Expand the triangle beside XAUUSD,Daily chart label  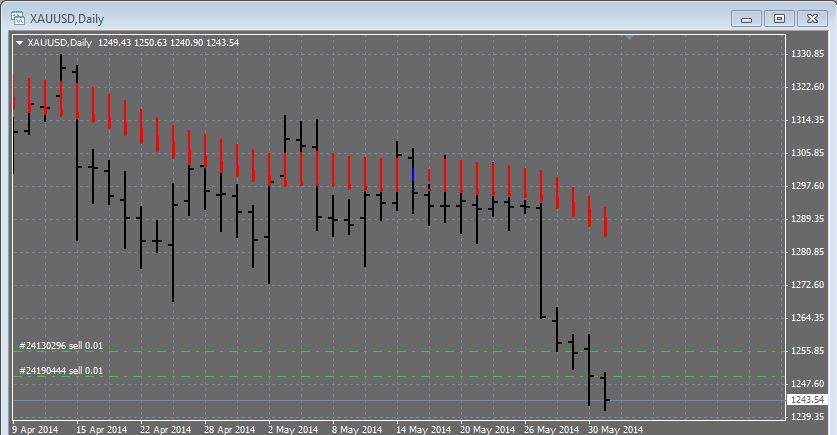(20, 43)
